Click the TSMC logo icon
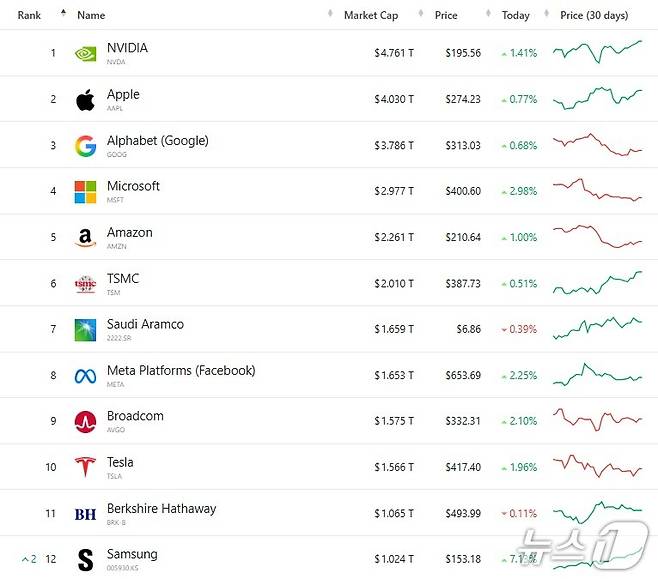The width and height of the screenshot is (658, 579). click(86, 284)
